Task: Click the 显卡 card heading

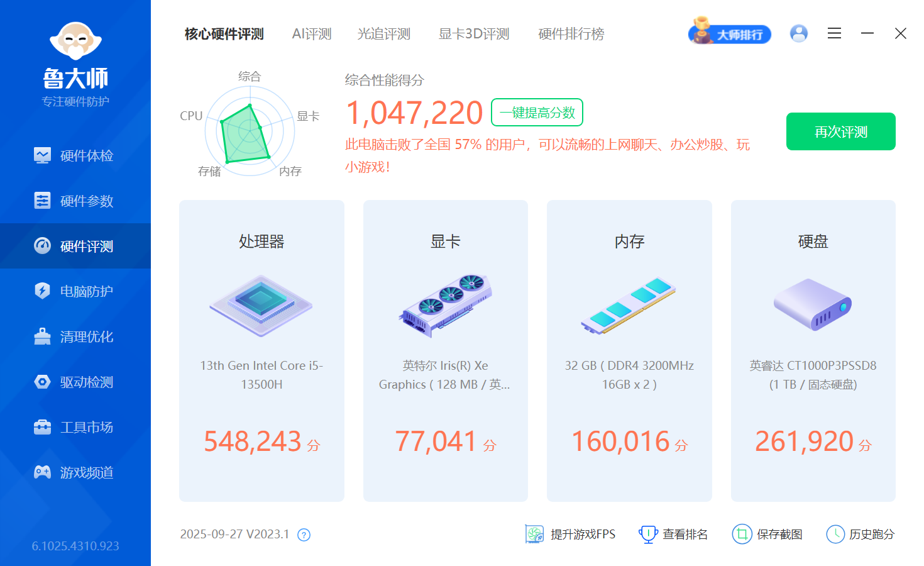Action: [x=445, y=241]
